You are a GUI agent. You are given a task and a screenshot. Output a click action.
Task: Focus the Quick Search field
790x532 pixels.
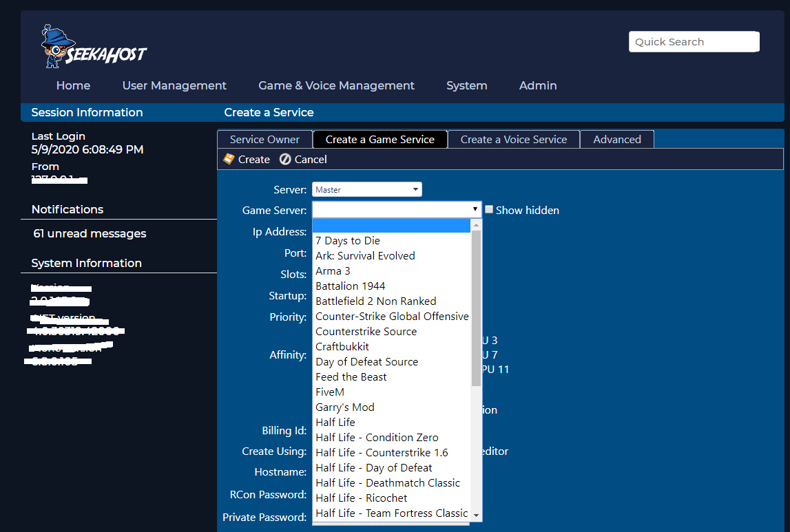pos(694,42)
